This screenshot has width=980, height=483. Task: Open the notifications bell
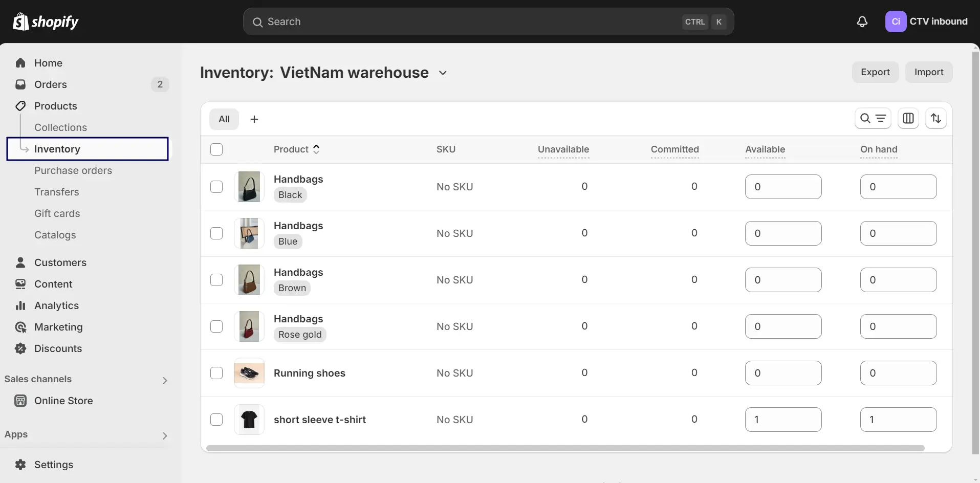click(862, 21)
